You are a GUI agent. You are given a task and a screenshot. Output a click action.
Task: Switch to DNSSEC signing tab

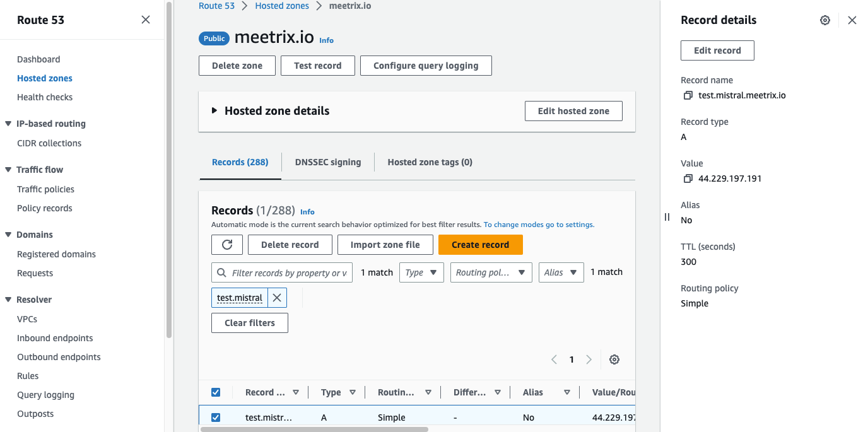point(328,162)
